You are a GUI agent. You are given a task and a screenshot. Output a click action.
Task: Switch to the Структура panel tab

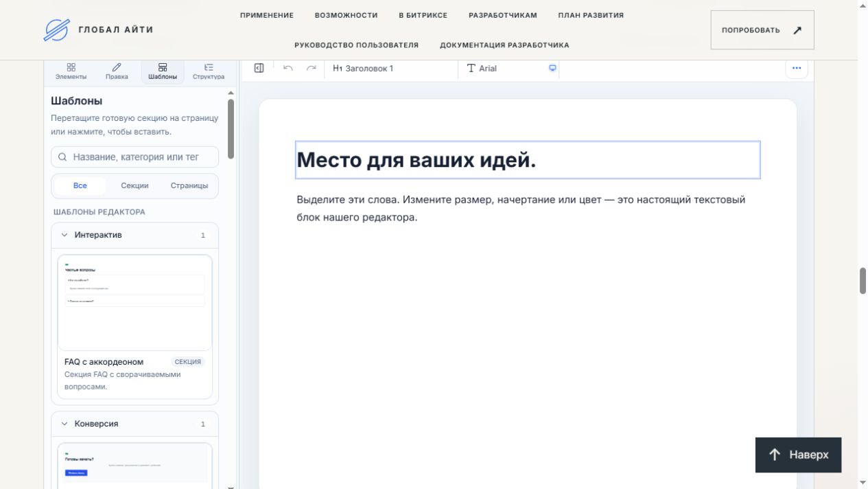pos(209,71)
